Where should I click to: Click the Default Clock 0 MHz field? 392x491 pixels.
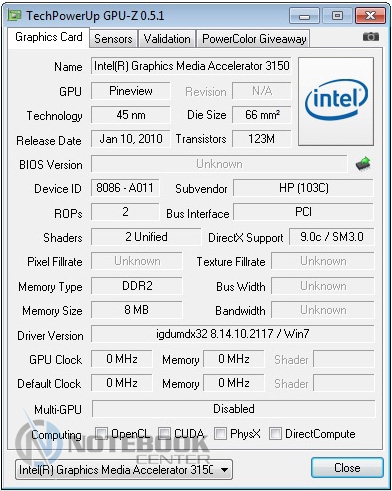pyautogui.click(x=122, y=383)
